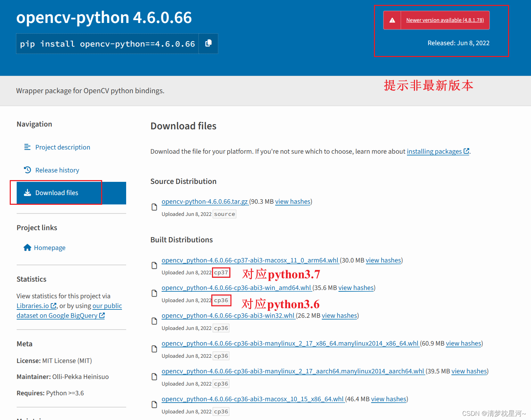The image size is (531, 420).
Task: Open Project description in navigation
Action: tap(63, 147)
